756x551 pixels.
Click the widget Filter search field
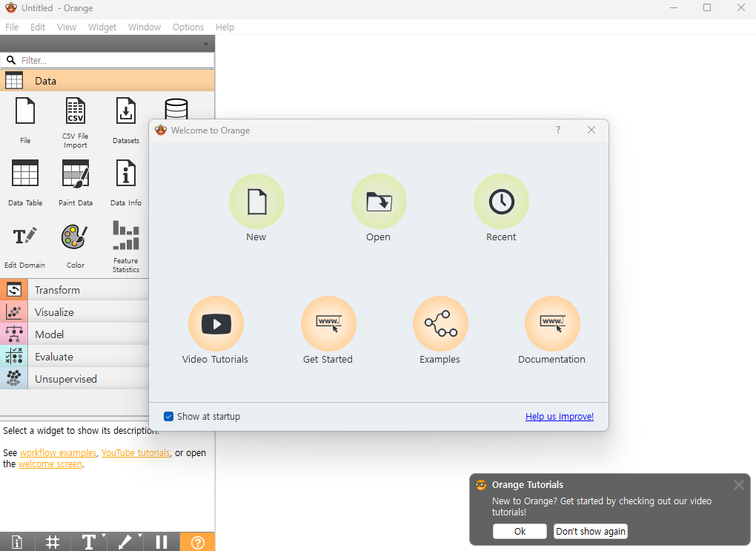click(x=107, y=60)
